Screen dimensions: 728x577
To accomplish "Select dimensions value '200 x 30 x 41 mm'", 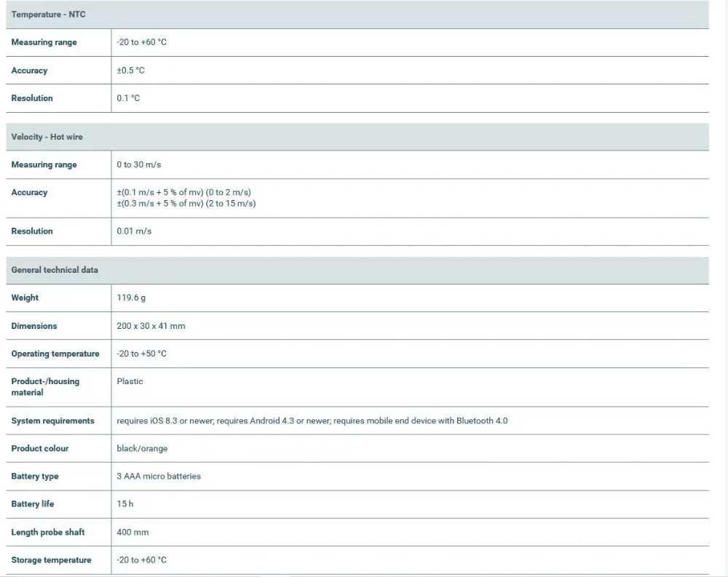I will pyautogui.click(x=151, y=326).
